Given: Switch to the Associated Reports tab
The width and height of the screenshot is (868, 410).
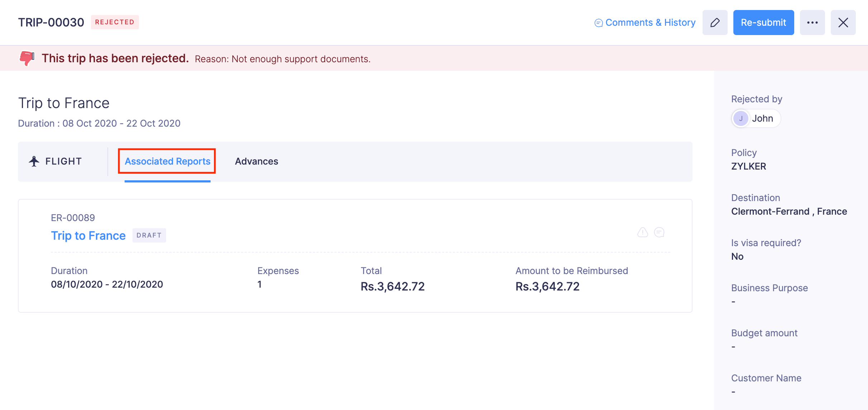Looking at the screenshot, I should [167, 161].
